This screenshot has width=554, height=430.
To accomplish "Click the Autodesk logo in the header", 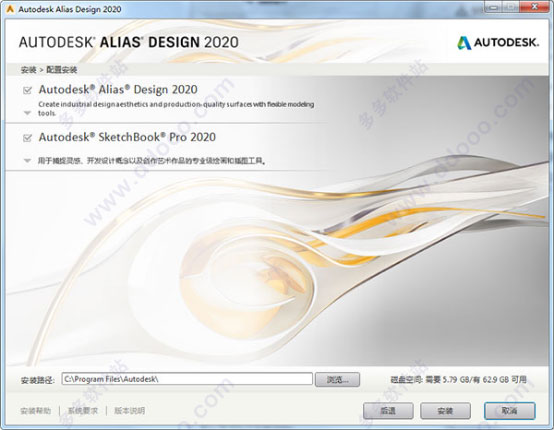I will click(x=498, y=43).
